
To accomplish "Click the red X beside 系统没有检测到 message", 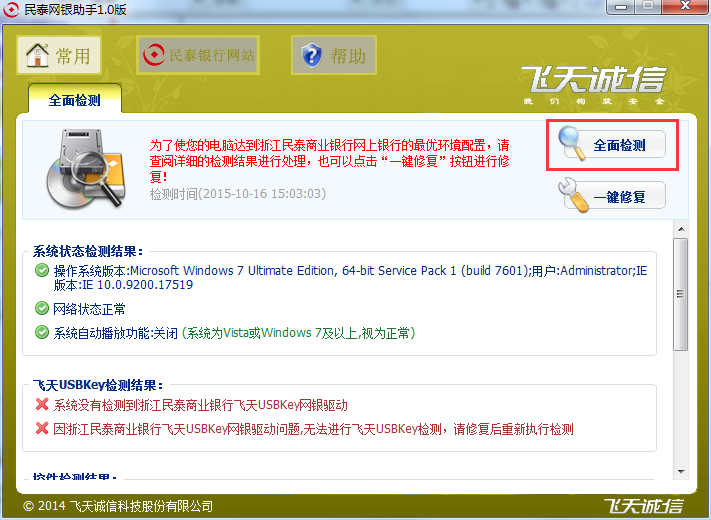I will 42,404.
